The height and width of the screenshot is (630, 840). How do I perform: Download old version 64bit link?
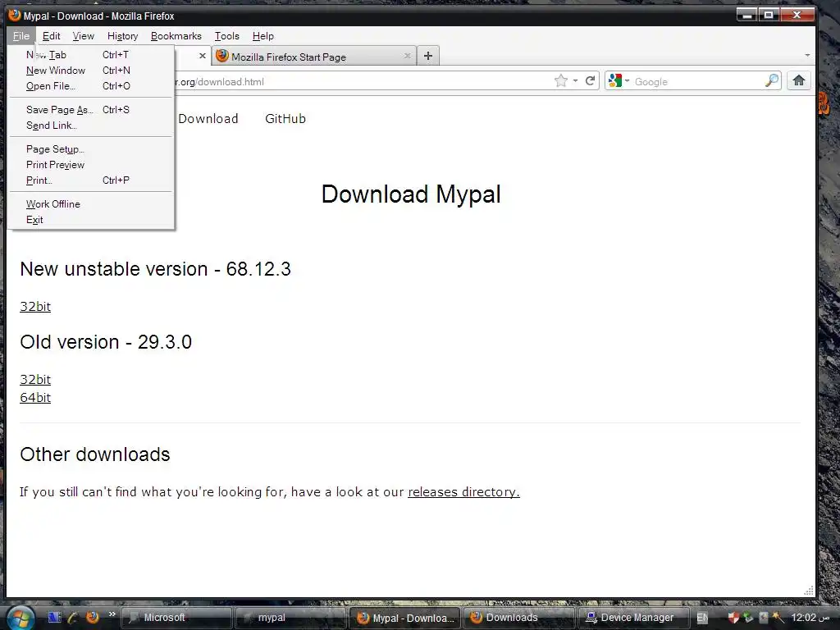(x=35, y=398)
